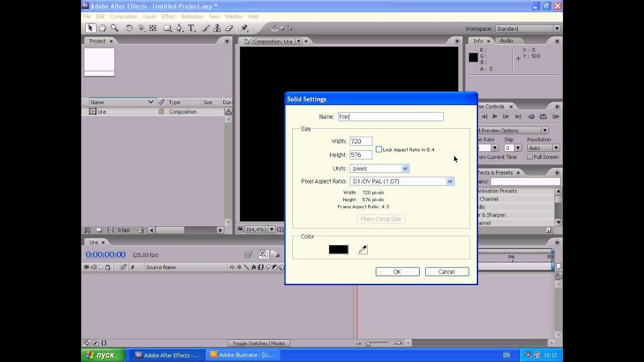644x362 pixels.
Task: Open the Workspace Standard dropdown
Action: pyautogui.click(x=528, y=29)
